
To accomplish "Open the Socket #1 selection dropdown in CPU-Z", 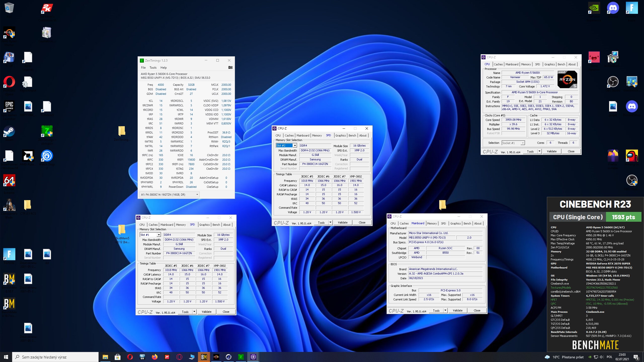I will 522,143.
